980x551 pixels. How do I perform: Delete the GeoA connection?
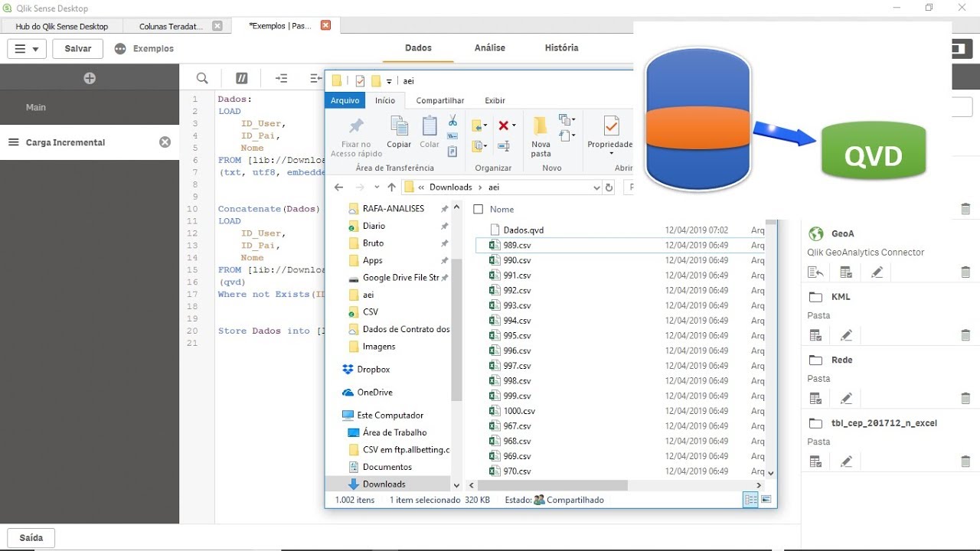tap(965, 272)
